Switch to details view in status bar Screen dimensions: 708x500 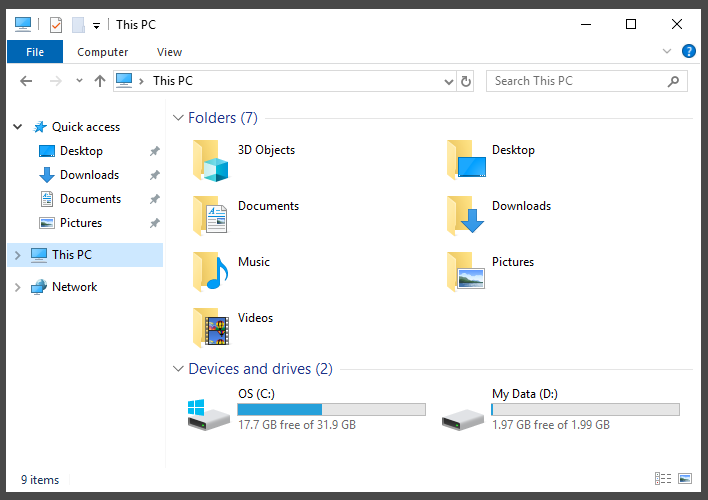coord(662,480)
